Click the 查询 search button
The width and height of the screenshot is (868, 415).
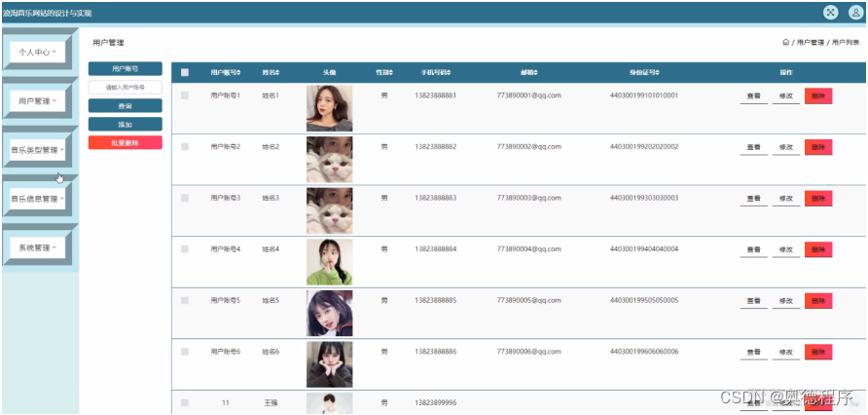click(126, 106)
